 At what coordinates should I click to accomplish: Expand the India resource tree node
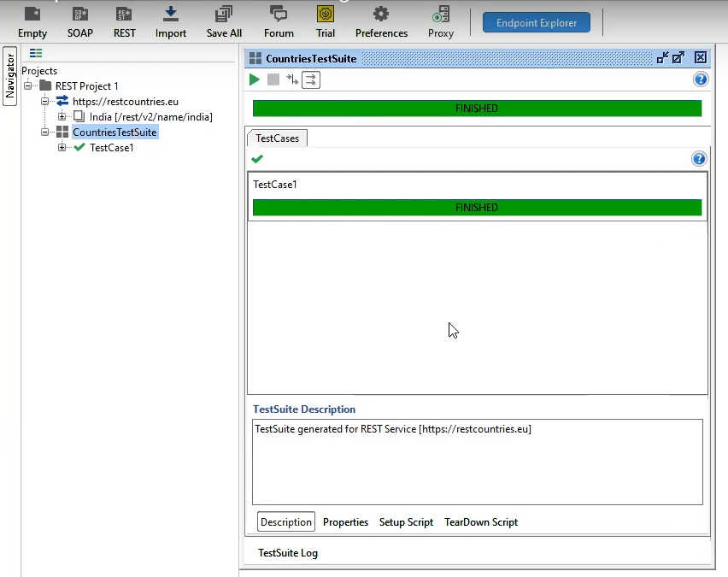point(62,117)
